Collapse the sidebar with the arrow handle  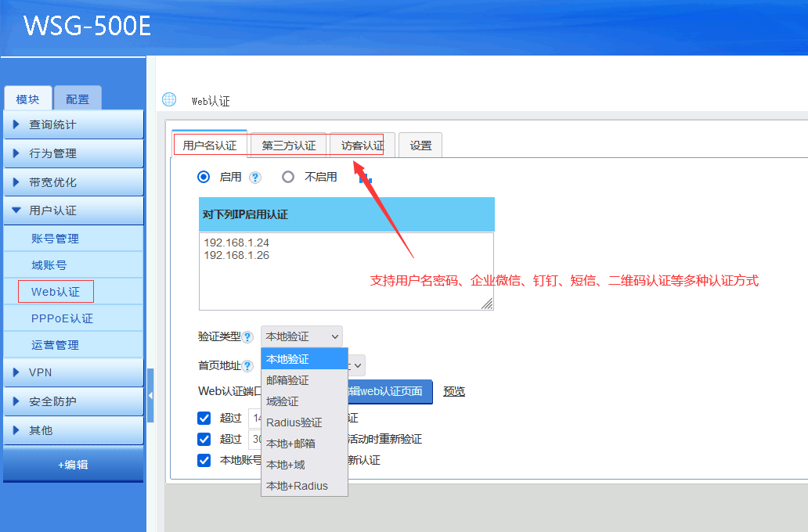coord(150,396)
